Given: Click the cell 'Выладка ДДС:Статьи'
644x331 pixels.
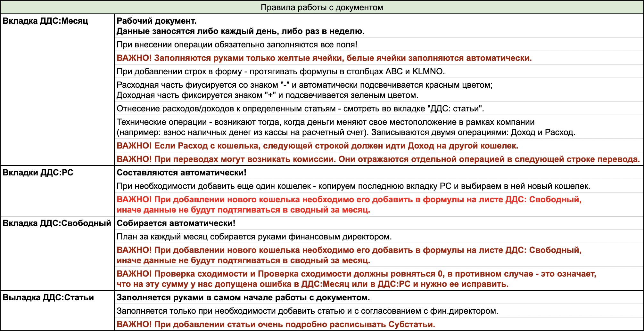Looking at the screenshot, I should (x=57, y=311).
